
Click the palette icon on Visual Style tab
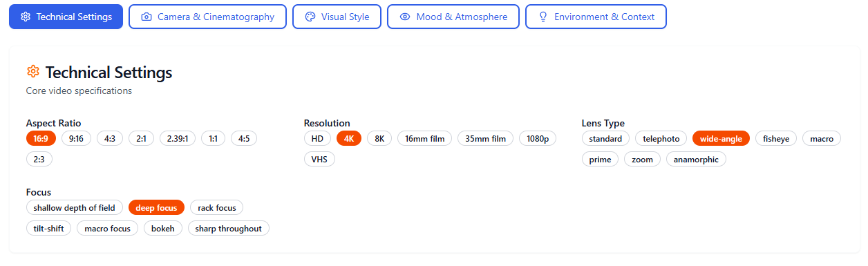coord(310,17)
